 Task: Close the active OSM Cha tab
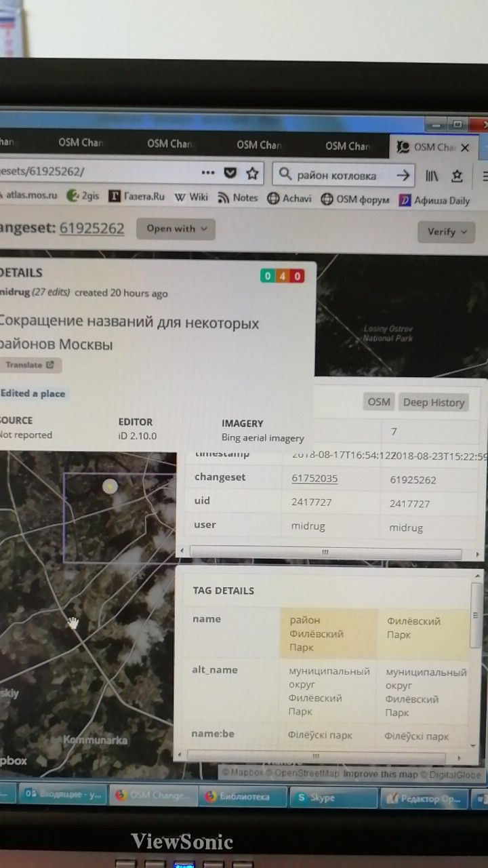[466, 147]
